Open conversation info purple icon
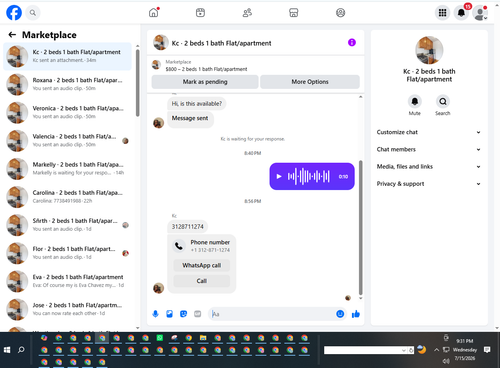 click(x=352, y=42)
